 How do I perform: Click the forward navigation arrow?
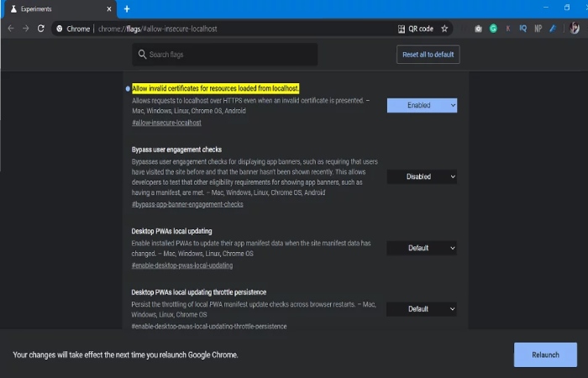pos(25,29)
